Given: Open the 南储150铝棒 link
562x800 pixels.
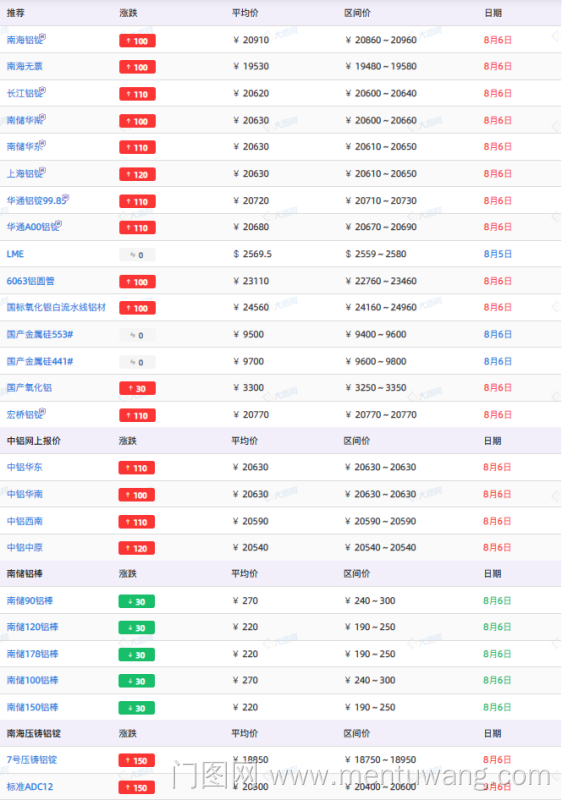Looking at the screenshot, I should click(x=32, y=708).
